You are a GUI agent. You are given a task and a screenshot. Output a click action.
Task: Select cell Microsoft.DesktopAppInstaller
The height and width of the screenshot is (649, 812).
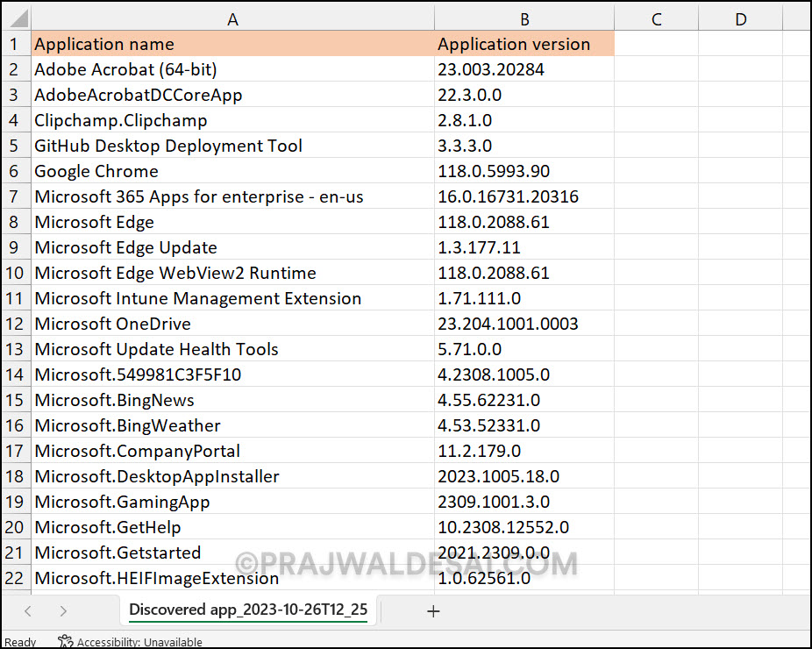point(232,476)
